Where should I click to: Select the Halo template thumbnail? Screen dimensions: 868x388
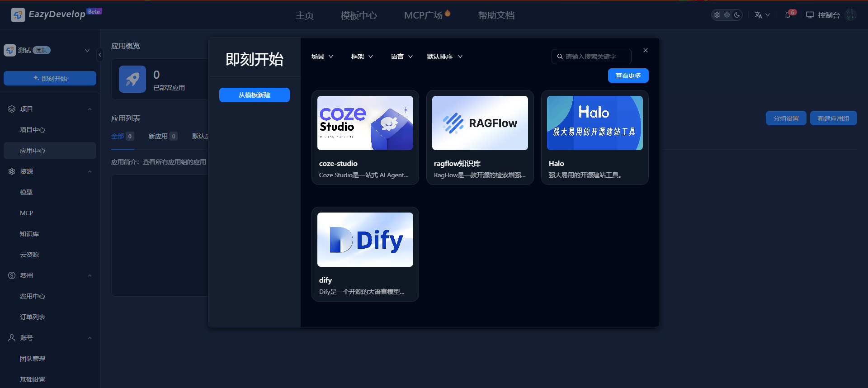coord(595,123)
